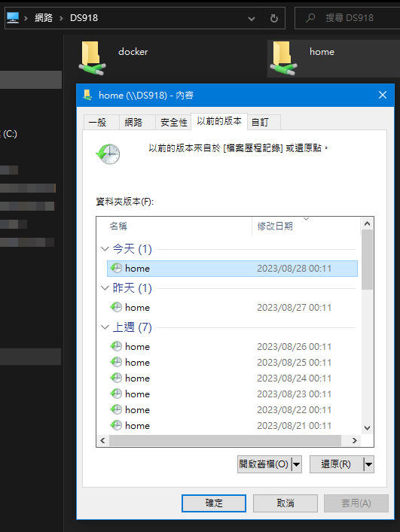
Task: Select version dated 2023/08/26 00:11
Action: [232, 346]
